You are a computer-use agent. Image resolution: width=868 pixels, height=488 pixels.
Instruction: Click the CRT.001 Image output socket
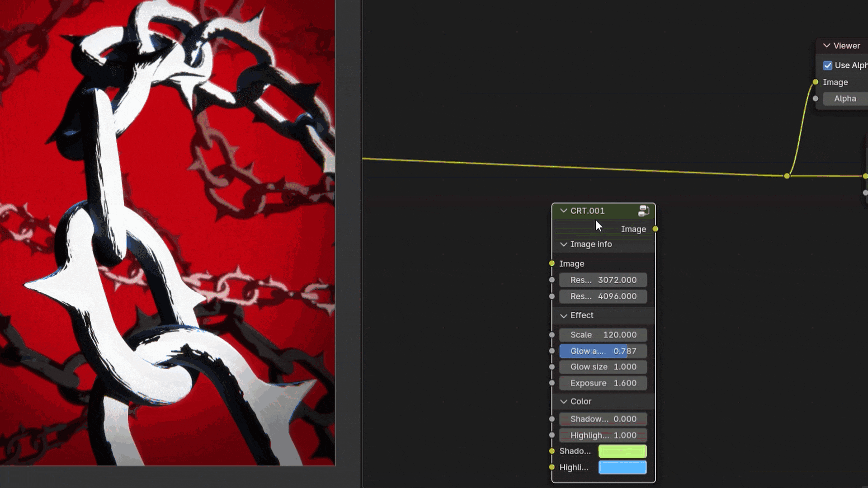click(x=655, y=229)
